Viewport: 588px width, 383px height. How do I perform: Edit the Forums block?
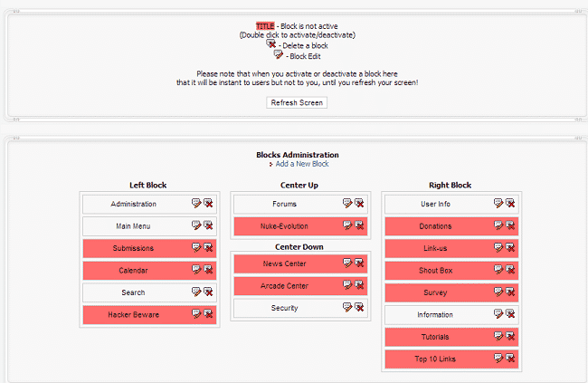(x=347, y=204)
